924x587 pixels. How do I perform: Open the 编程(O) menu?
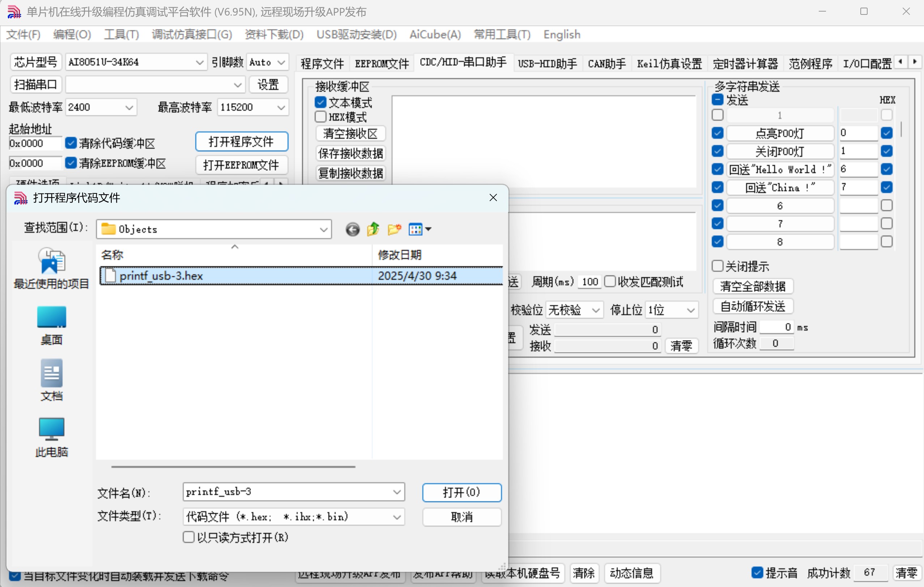[72, 34]
